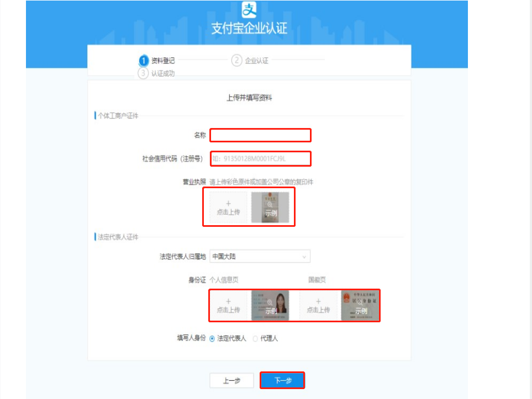Click the 身份证 label
The width and height of the screenshot is (532, 399).
pos(197,280)
